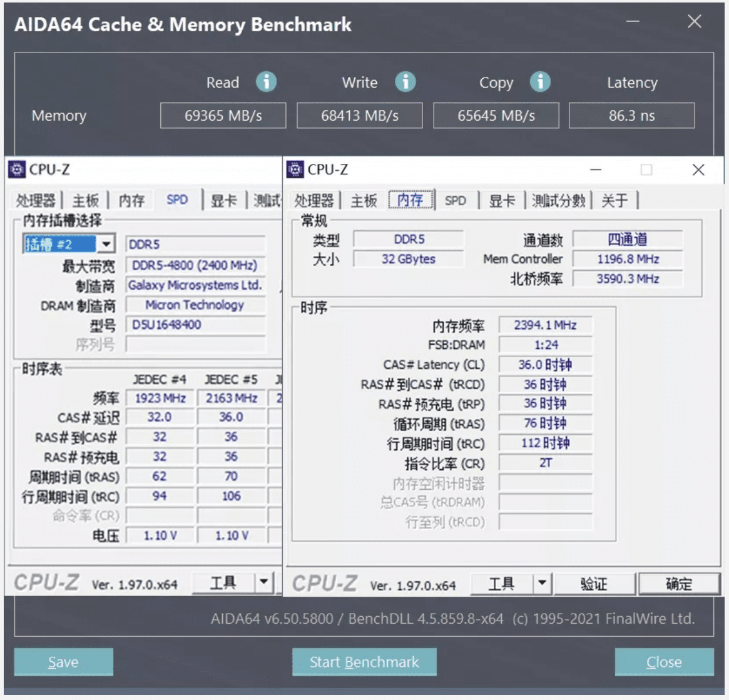Click the FSB:DRAM 1:24 field

[x=546, y=345]
